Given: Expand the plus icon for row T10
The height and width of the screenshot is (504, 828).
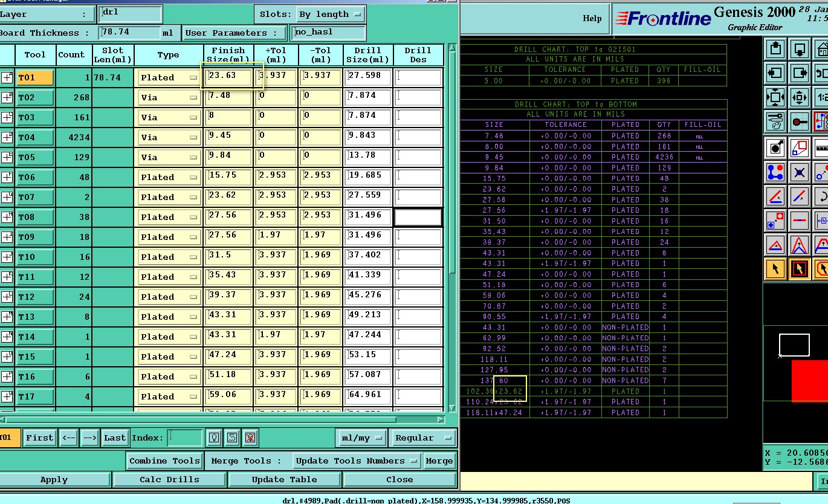Looking at the screenshot, I should 7,257.
